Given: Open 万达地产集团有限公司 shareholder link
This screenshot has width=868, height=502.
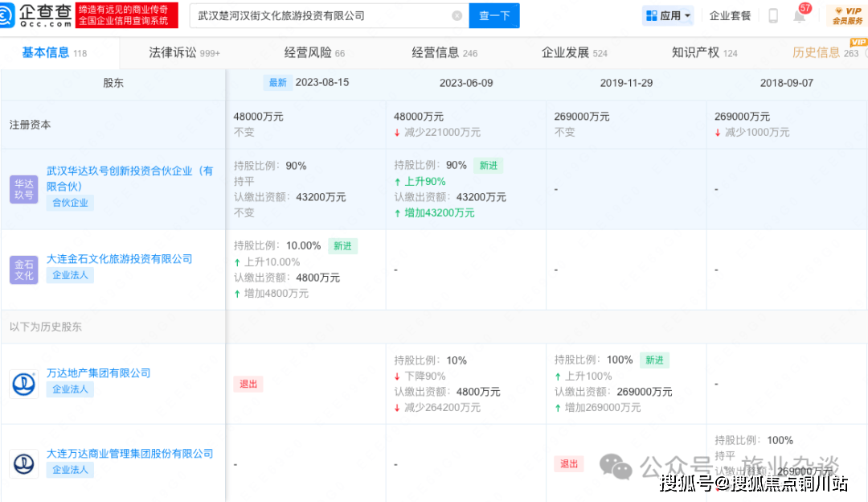Looking at the screenshot, I should [99, 373].
